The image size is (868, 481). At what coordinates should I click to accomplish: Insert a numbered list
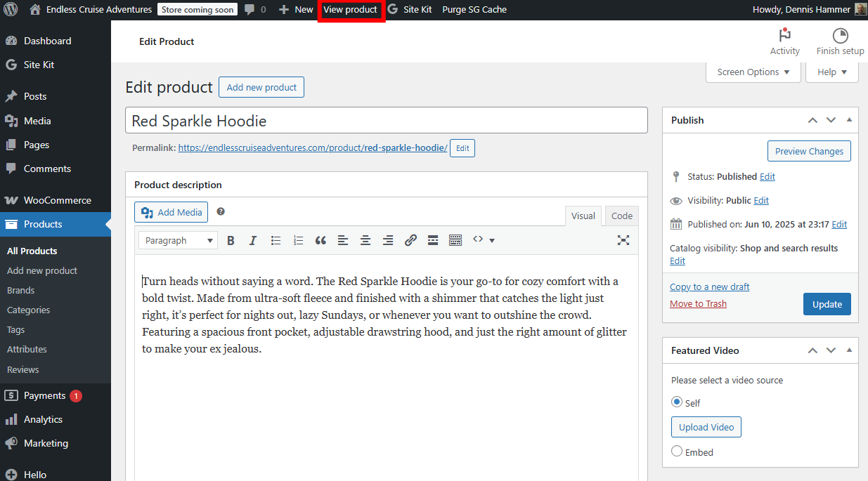click(x=298, y=239)
